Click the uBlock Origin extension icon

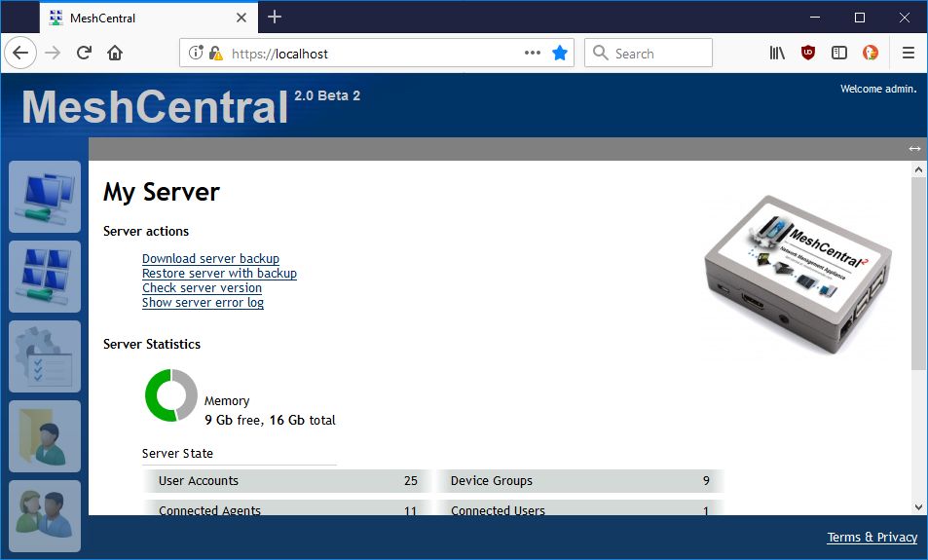(808, 54)
